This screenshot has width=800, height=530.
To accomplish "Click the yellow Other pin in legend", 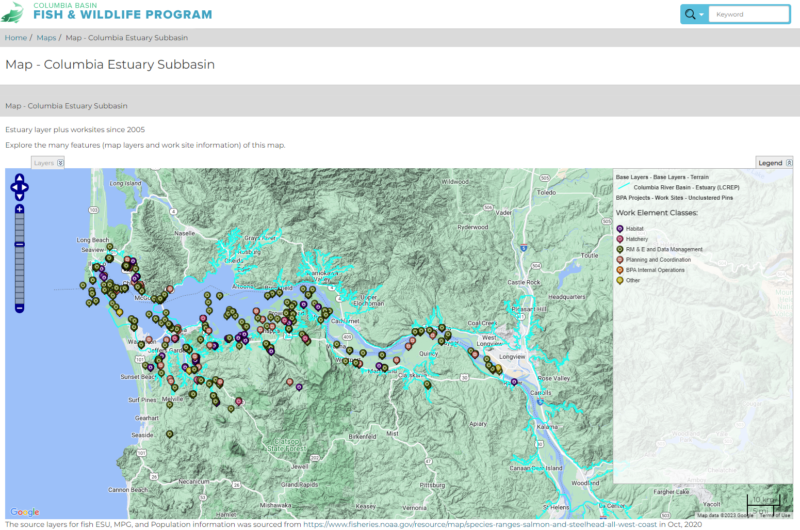I will 620,281.
